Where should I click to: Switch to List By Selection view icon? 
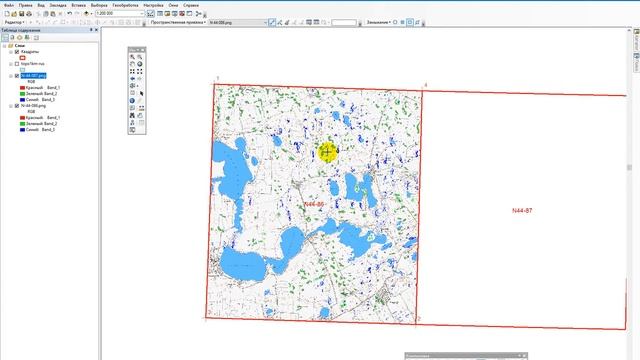pos(27,37)
